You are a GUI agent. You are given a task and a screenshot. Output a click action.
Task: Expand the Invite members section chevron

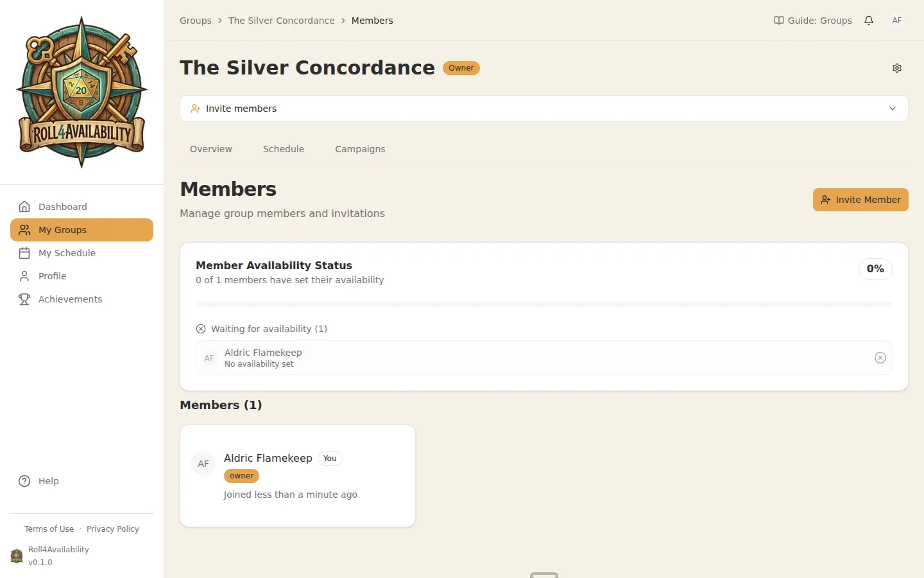[892, 109]
